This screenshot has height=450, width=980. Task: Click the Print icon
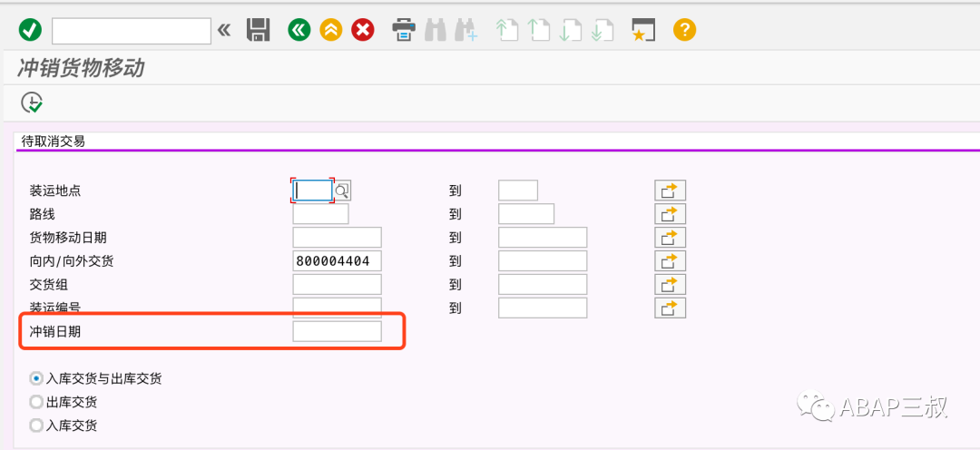[x=404, y=30]
